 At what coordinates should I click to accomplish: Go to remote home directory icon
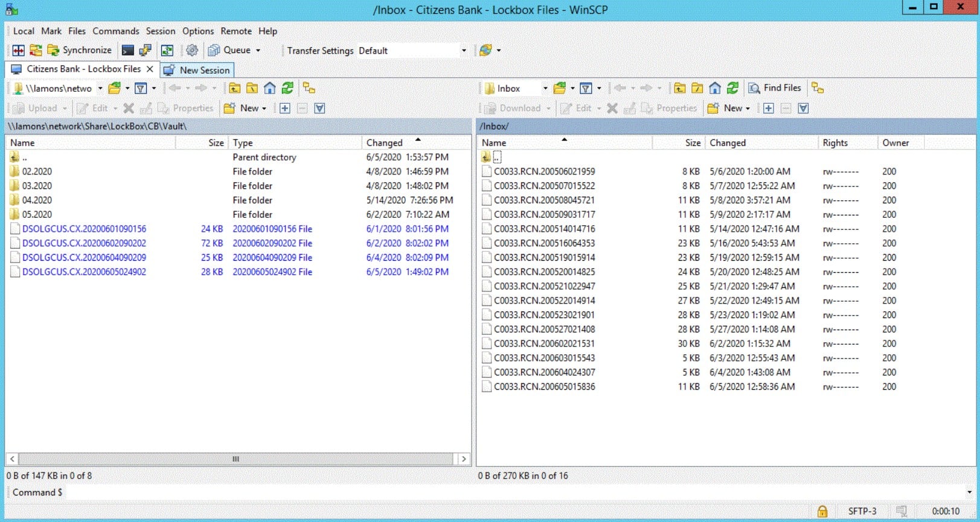point(715,89)
